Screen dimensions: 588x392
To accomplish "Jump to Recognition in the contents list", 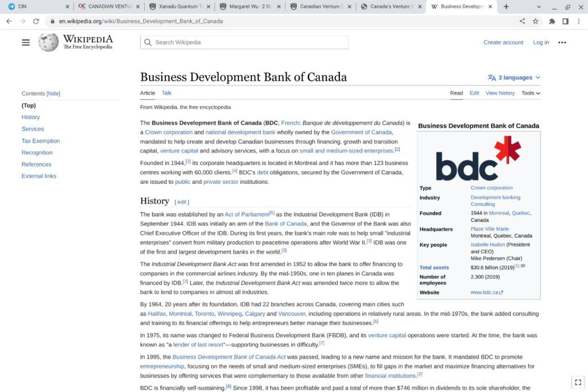I will (x=37, y=152).
